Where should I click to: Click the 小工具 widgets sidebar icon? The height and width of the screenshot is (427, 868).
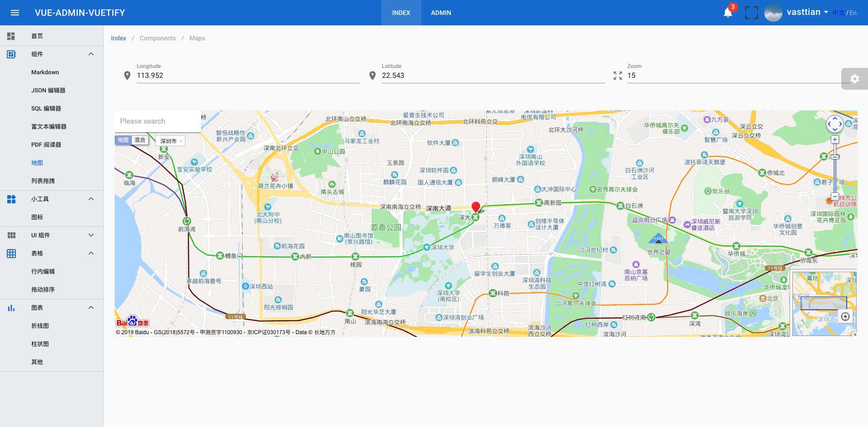11,199
